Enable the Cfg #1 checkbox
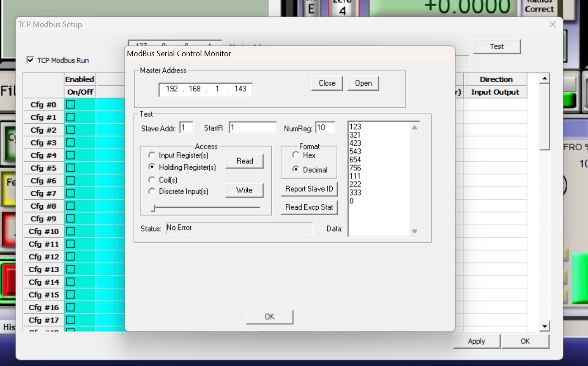The width and height of the screenshot is (588, 366). [x=71, y=117]
